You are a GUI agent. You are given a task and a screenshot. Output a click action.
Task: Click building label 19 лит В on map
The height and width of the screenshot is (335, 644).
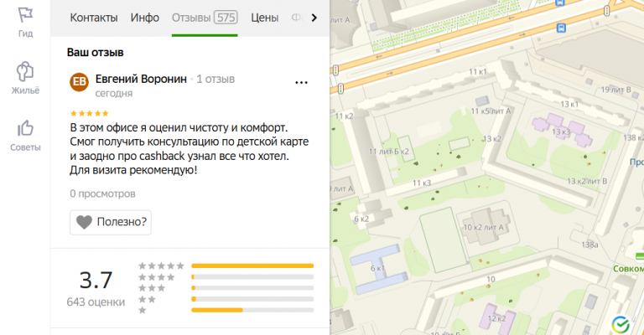click(615, 90)
